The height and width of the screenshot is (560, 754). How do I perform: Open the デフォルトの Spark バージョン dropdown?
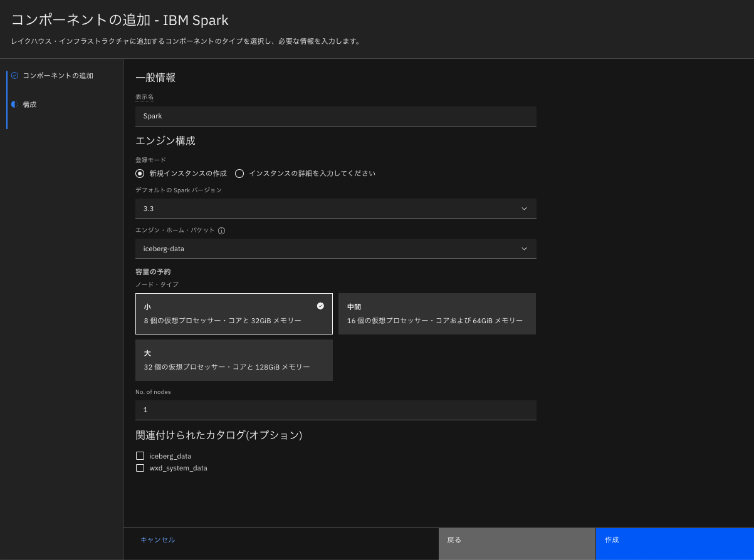336,209
